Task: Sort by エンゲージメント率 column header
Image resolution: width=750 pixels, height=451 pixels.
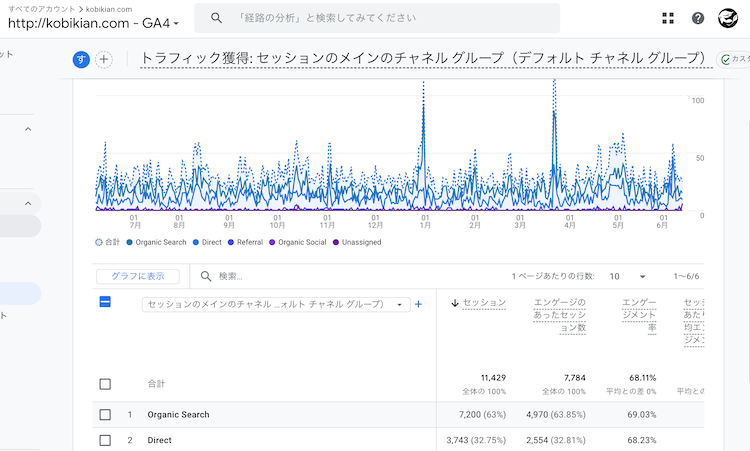Action: [639, 315]
